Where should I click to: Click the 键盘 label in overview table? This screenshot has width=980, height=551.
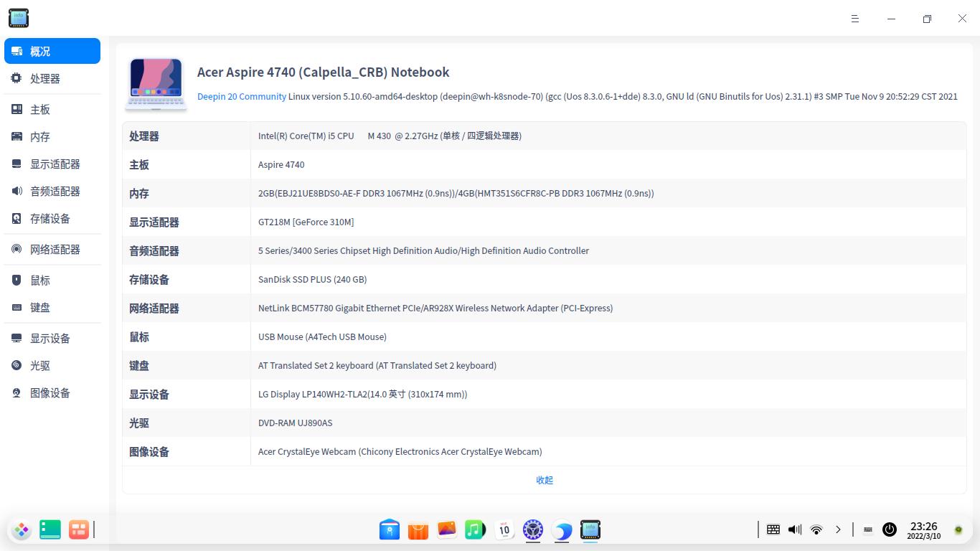coord(139,365)
